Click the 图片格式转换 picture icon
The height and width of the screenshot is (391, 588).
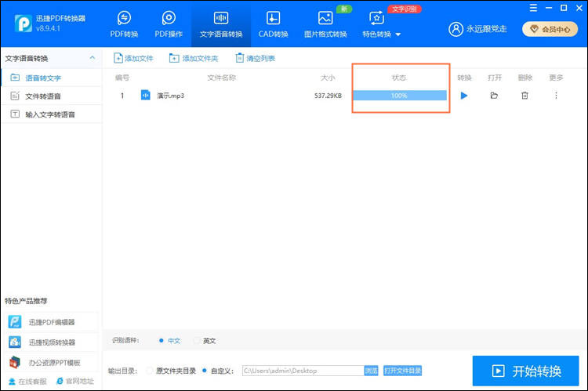[x=325, y=17]
